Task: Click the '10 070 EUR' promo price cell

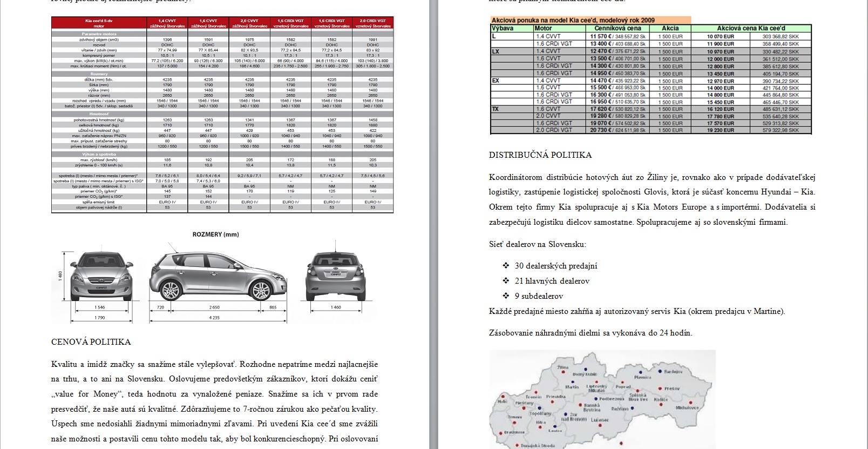Action: click(721, 37)
